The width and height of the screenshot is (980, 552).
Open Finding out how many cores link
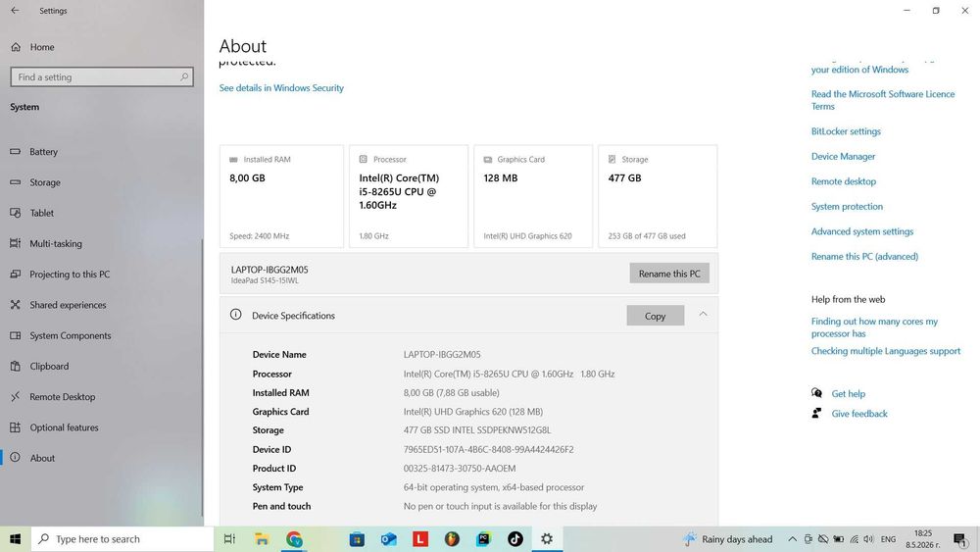click(874, 326)
